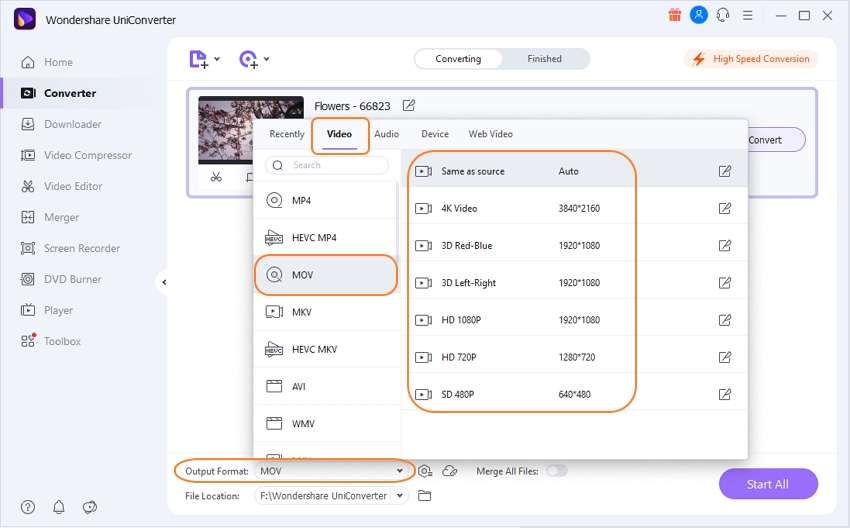Open the hamburger main menu
Image resolution: width=850 pixels, height=528 pixels.
pyautogui.click(x=748, y=15)
